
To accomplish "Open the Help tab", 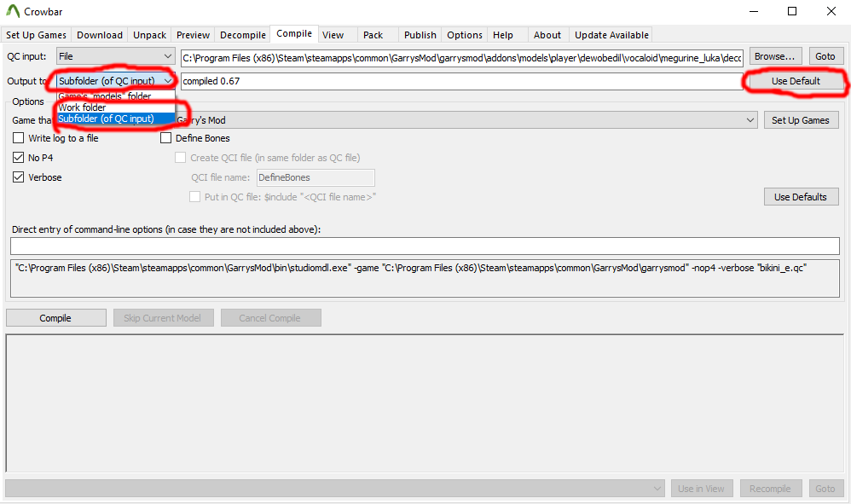I will pyautogui.click(x=502, y=35).
